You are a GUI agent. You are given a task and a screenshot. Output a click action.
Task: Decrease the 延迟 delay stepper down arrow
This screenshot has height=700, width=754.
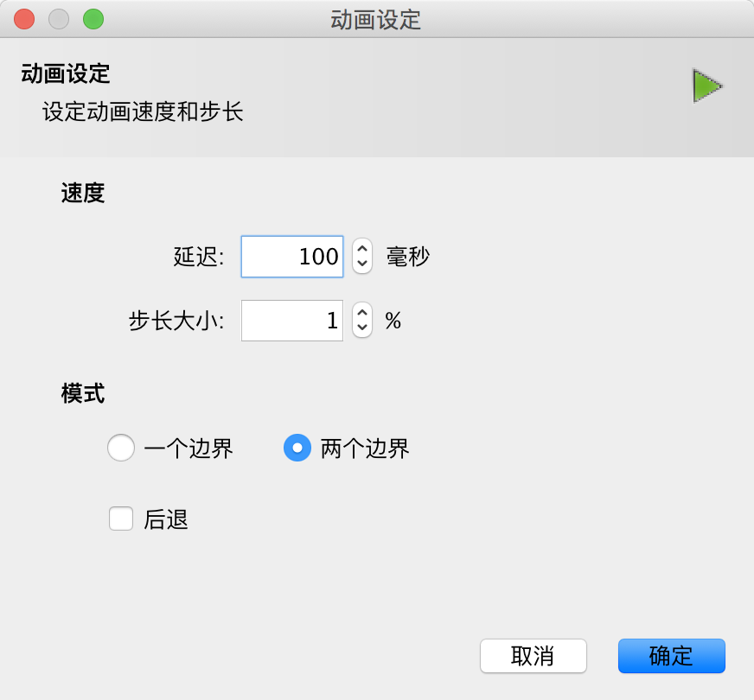coord(362,264)
